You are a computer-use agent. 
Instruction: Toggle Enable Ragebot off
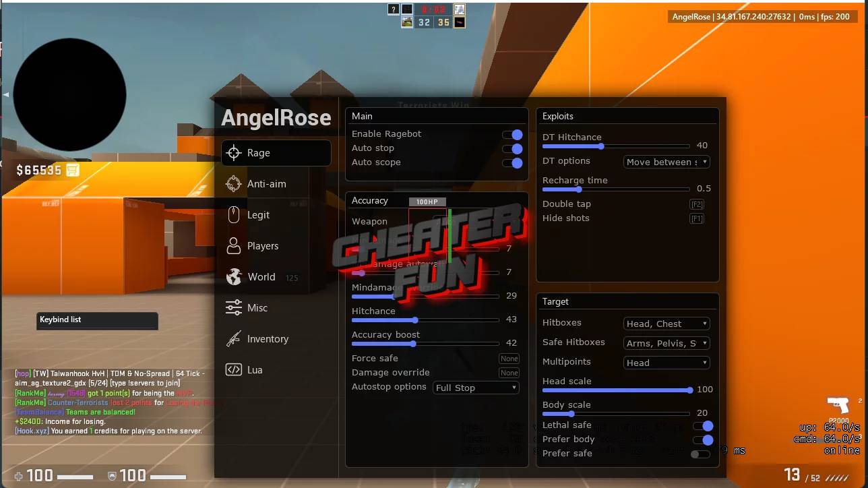[515, 133]
